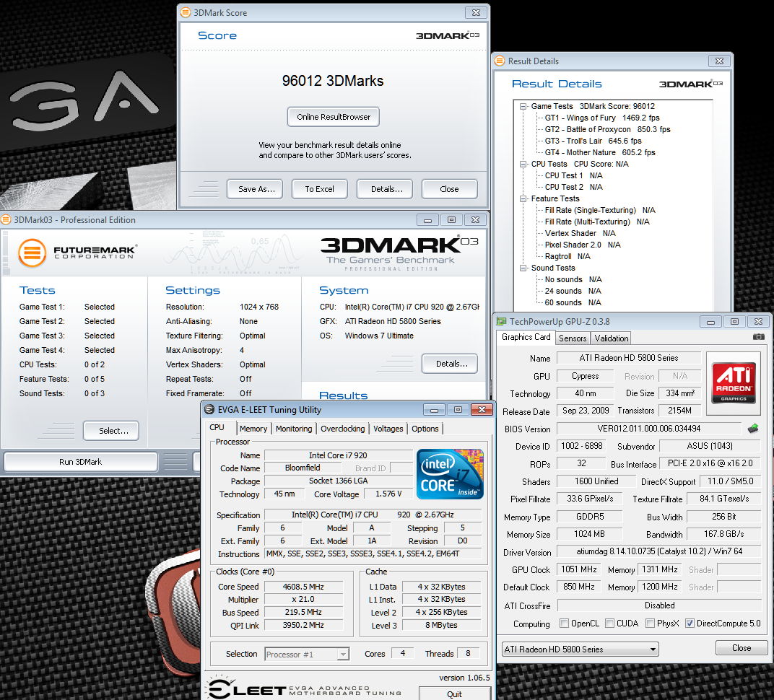Close the EVGA E-LEET Tuning Utility
Screen dimensions: 774x700
[482, 410]
